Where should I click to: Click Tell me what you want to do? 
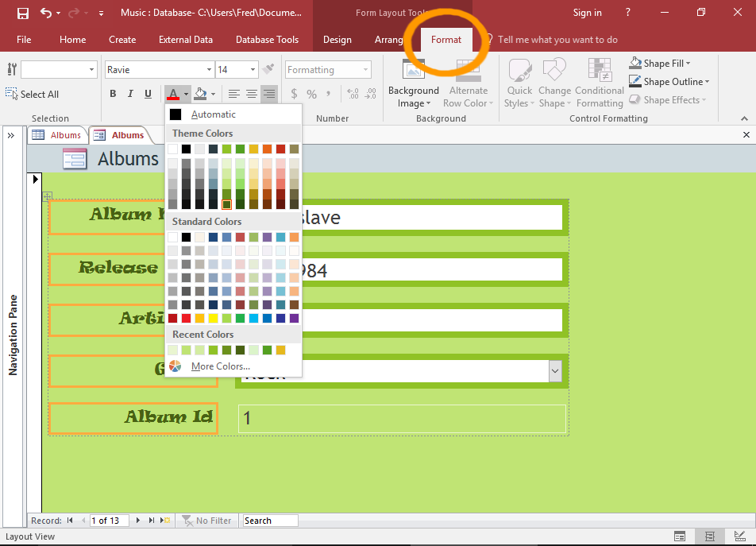click(557, 40)
